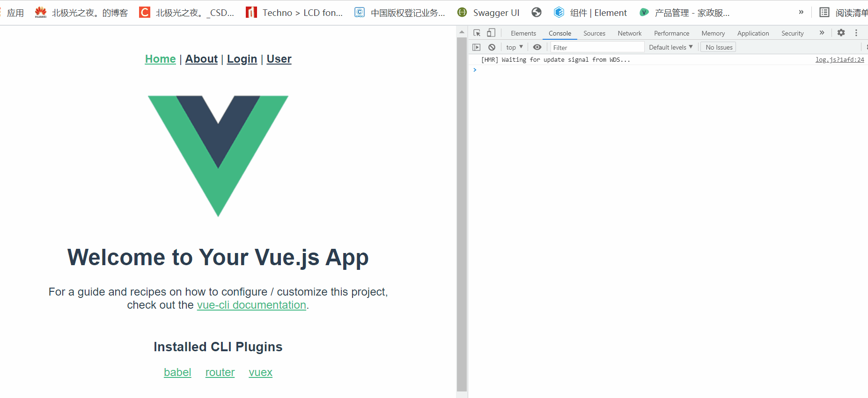Screen dimensions: 868x398
Task: Open the vue-cli documentation link
Action: click(x=251, y=305)
